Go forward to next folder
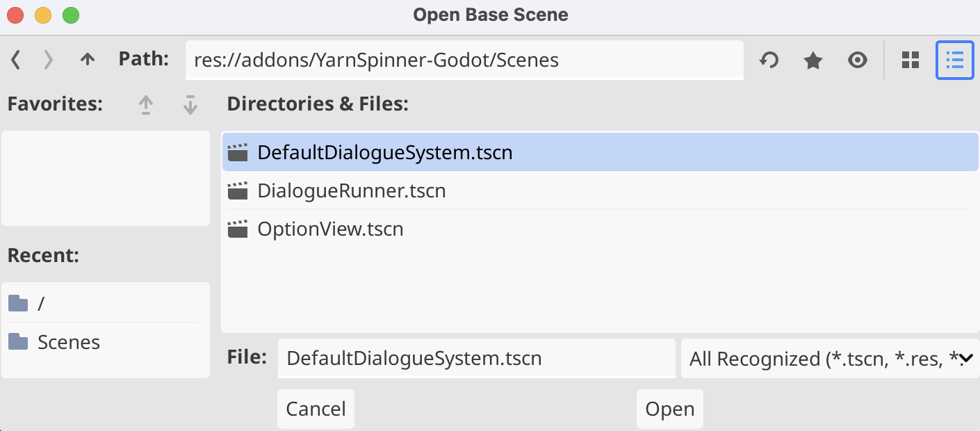 (x=48, y=60)
